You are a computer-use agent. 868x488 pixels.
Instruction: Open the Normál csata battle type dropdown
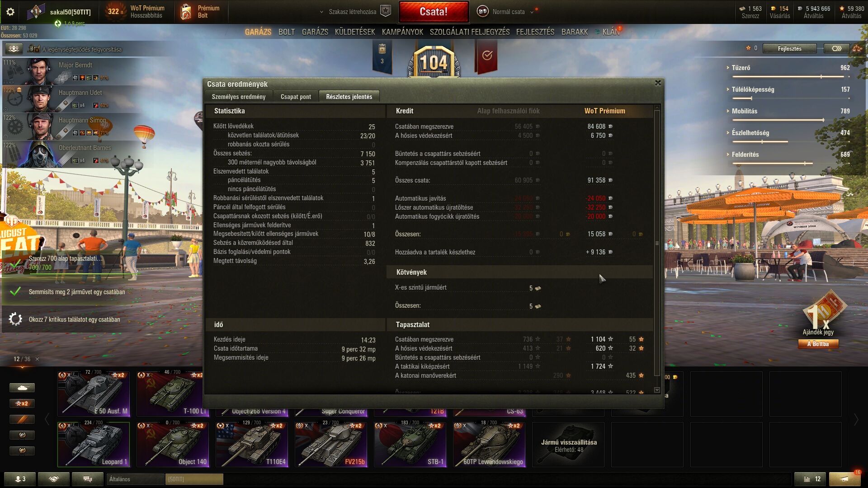point(508,12)
